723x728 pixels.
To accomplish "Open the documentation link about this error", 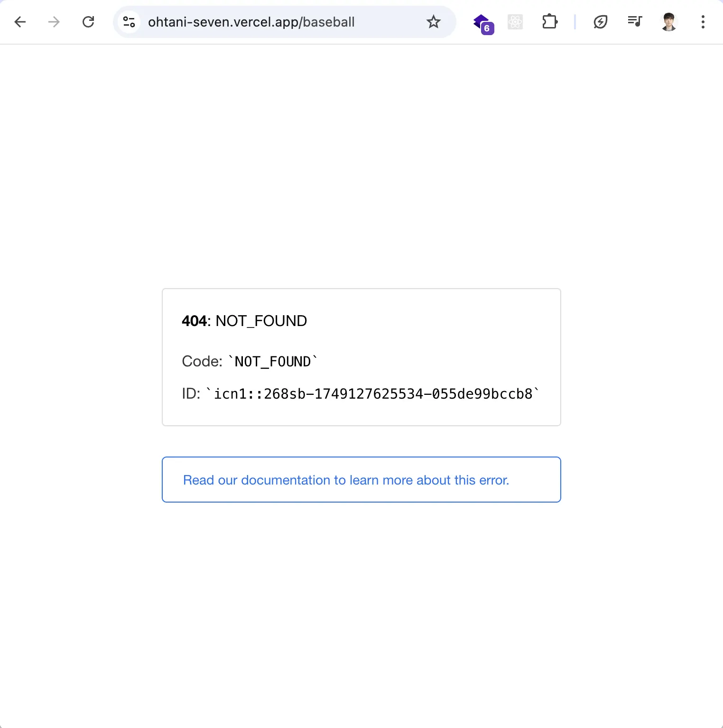I will (x=346, y=480).
